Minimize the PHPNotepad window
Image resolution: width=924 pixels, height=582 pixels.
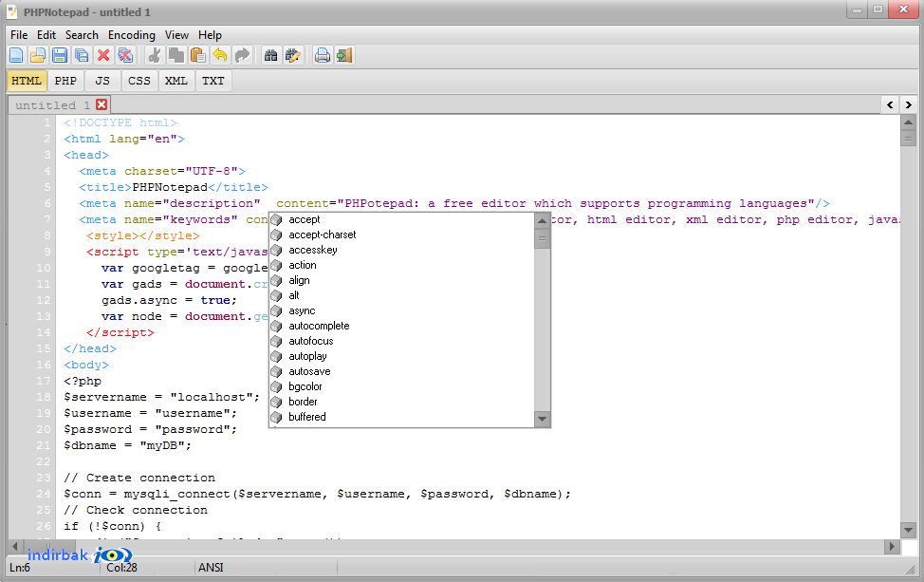[x=858, y=10]
